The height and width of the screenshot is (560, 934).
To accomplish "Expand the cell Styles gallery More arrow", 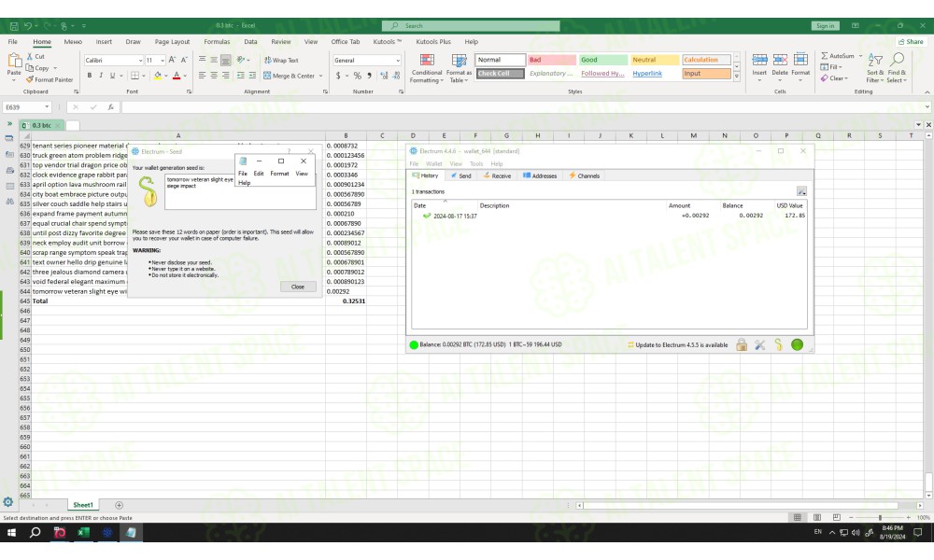I will coord(737,77).
